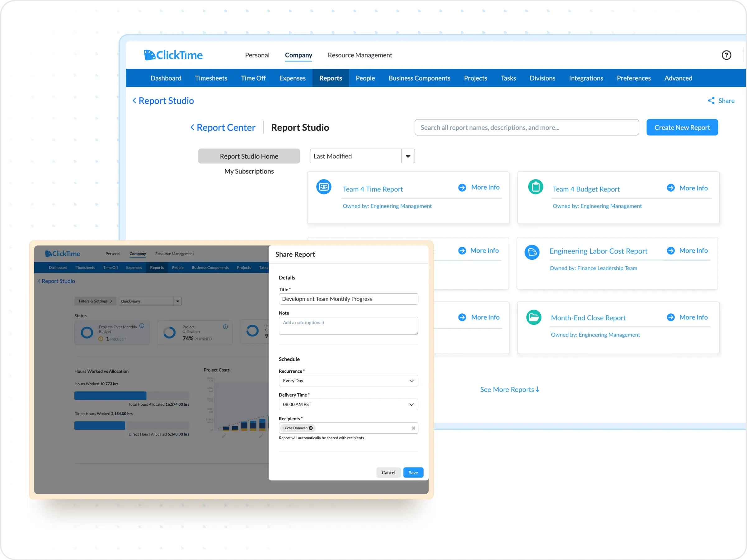Click the Hours Worked progress bar
The width and height of the screenshot is (747, 560).
tap(110, 395)
